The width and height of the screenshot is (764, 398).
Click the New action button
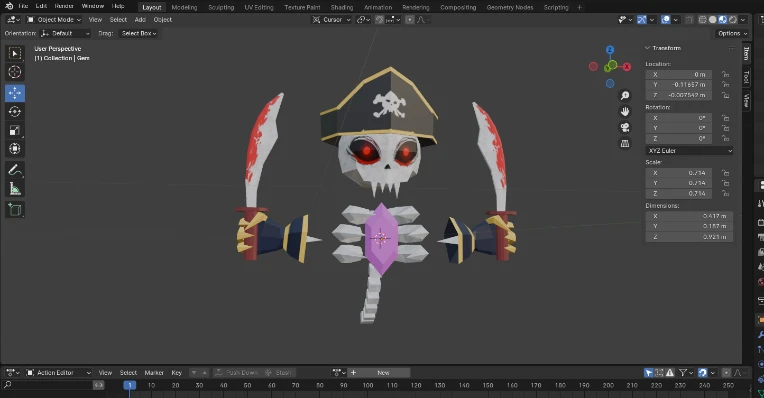(383, 373)
